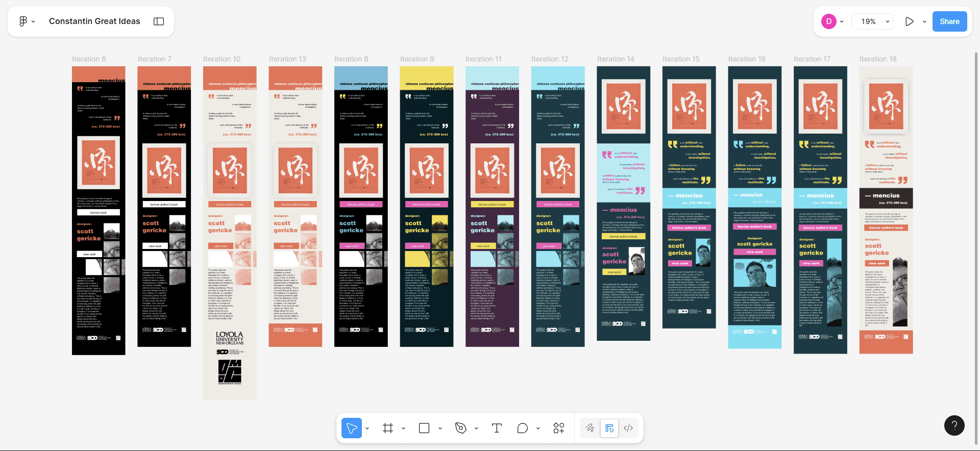Switch to Design mode

click(609, 429)
